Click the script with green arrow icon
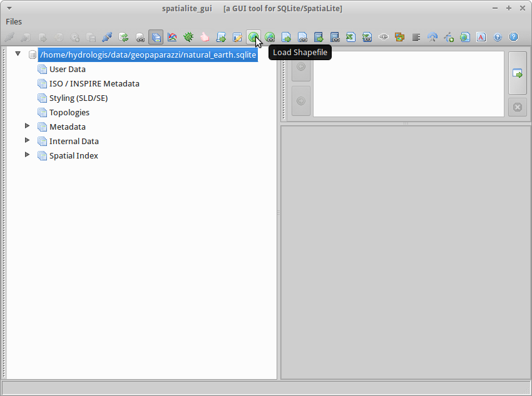 click(221, 37)
